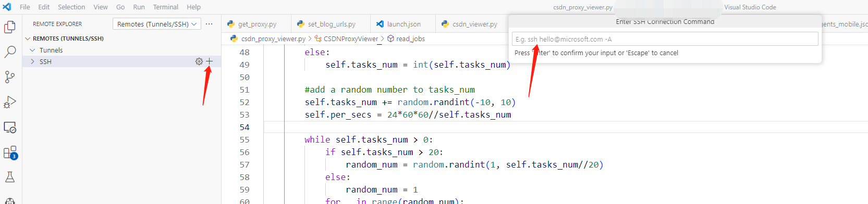Open the Run and Debug view

tap(10, 102)
